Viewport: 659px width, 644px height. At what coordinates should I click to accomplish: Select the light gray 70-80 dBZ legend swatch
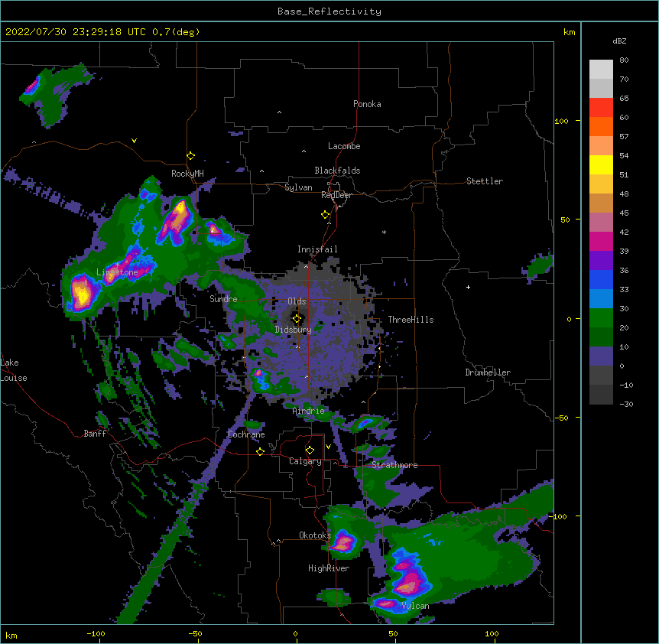tap(601, 70)
